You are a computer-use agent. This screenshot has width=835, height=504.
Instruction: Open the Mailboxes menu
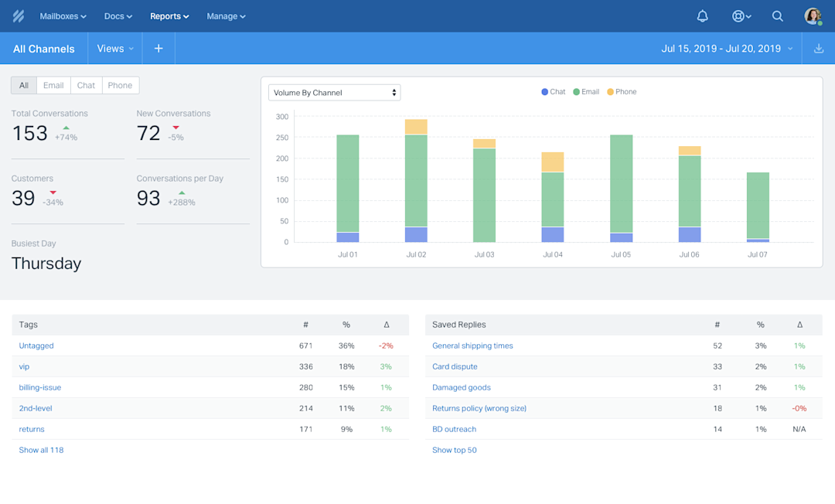tap(63, 16)
